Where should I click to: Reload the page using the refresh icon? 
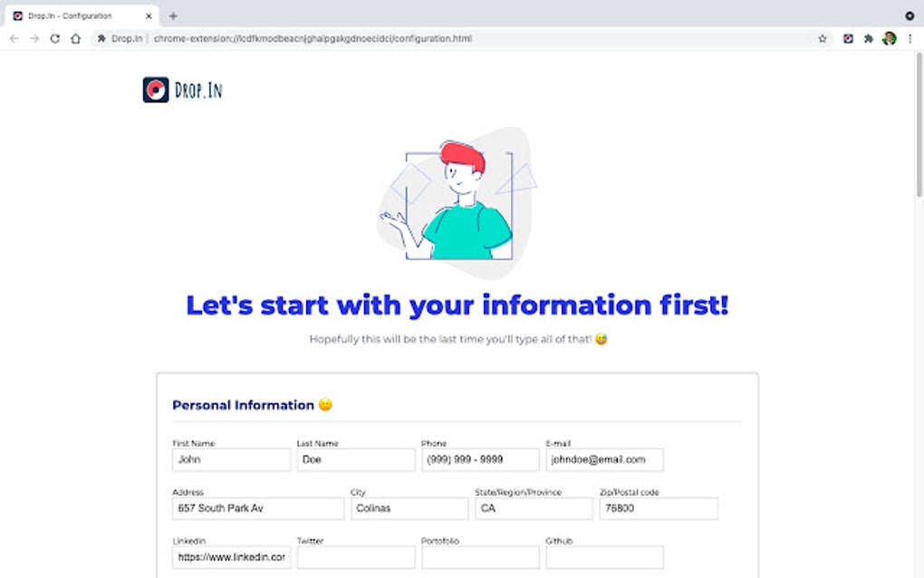click(x=54, y=39)
